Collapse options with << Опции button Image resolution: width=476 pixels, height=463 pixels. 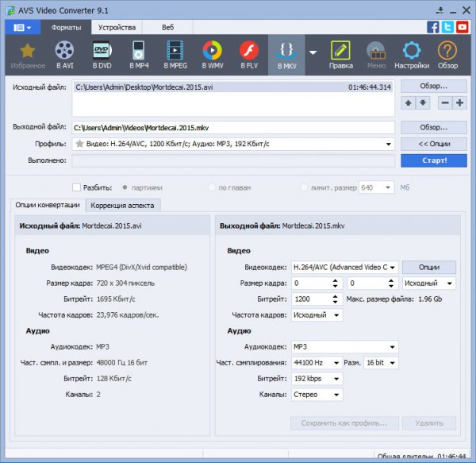(x=433, y=144)
